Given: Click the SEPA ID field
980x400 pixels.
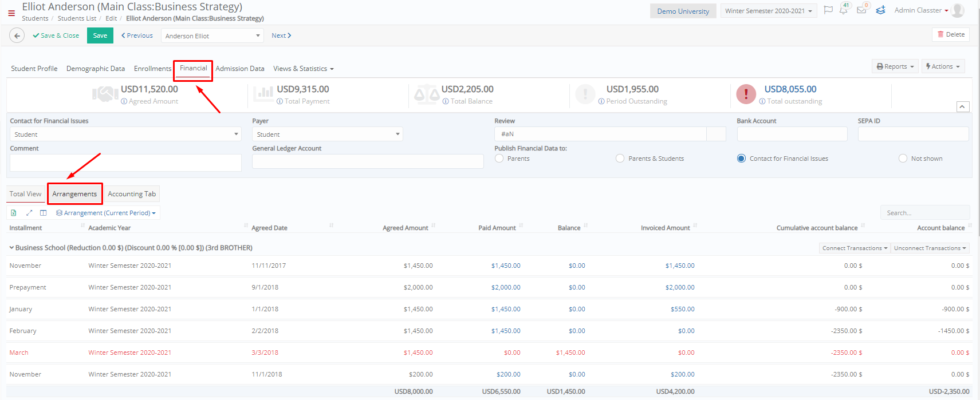Looking at the screenshot, I should 913,134.
